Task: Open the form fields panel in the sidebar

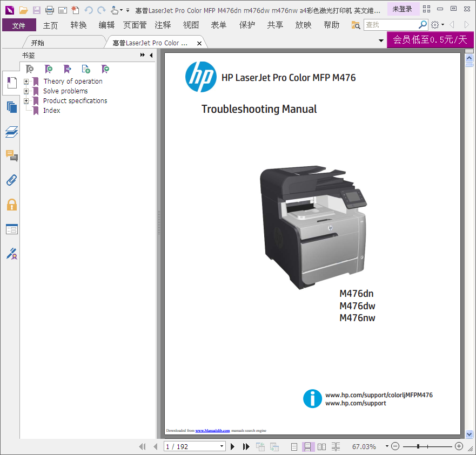Action: 11,229
